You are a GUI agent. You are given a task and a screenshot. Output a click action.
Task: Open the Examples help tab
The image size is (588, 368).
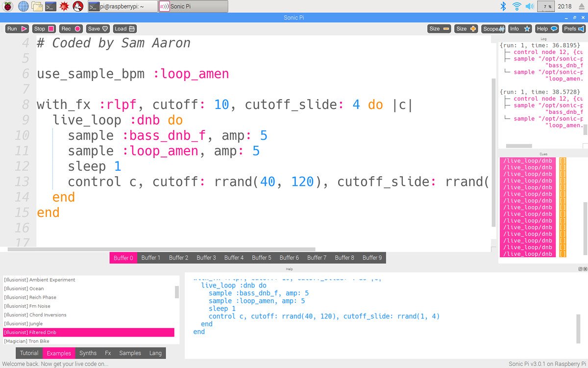tap(59, 353)
